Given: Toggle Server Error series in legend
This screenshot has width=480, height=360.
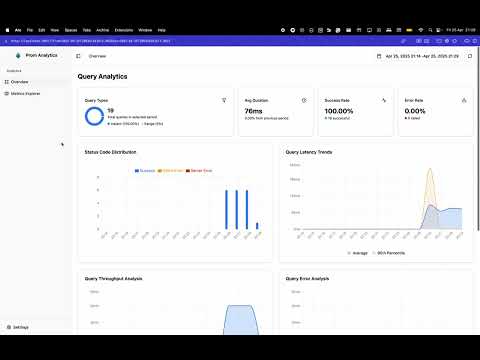Looking at the screenshot, I should pyautogui.click(x=199, y=171).
